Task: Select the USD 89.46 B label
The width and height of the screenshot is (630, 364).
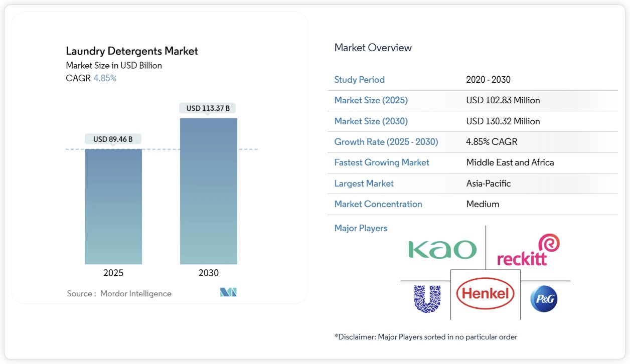Action: pos(113,139)
